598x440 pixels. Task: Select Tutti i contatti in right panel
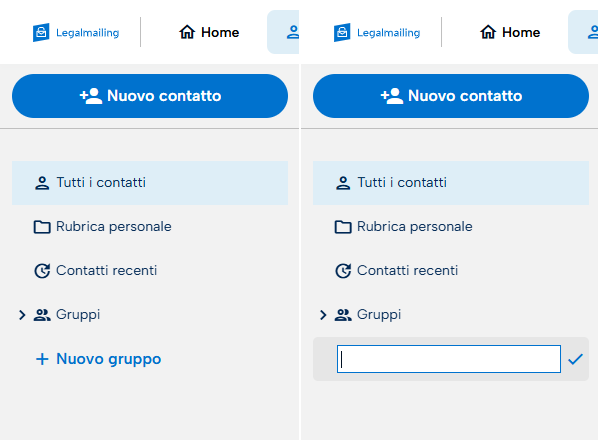point(451,183)
